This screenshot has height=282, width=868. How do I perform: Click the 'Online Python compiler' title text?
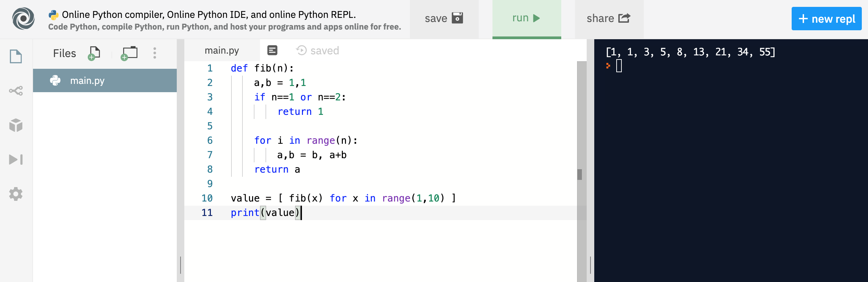209,15
